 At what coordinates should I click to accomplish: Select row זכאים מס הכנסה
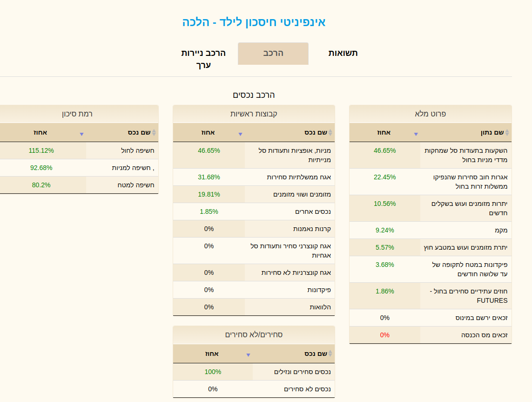point(430,335)
